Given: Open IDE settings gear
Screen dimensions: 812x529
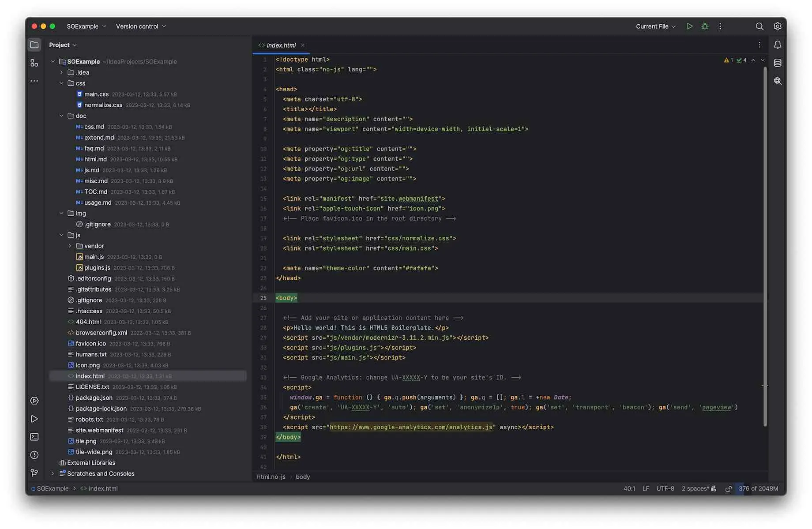Looking at the screenshot, I should pyautogui.click(x=778, y=26).
